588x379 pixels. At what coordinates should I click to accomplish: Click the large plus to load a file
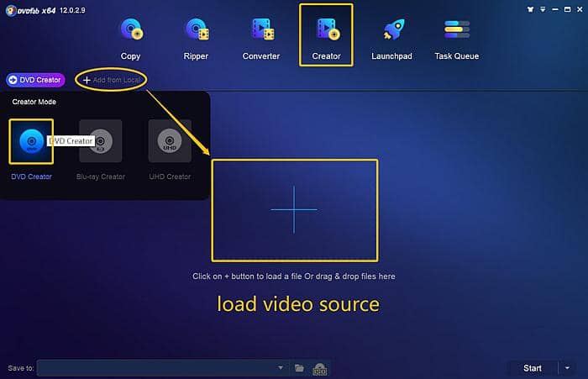tap(294, 210)
